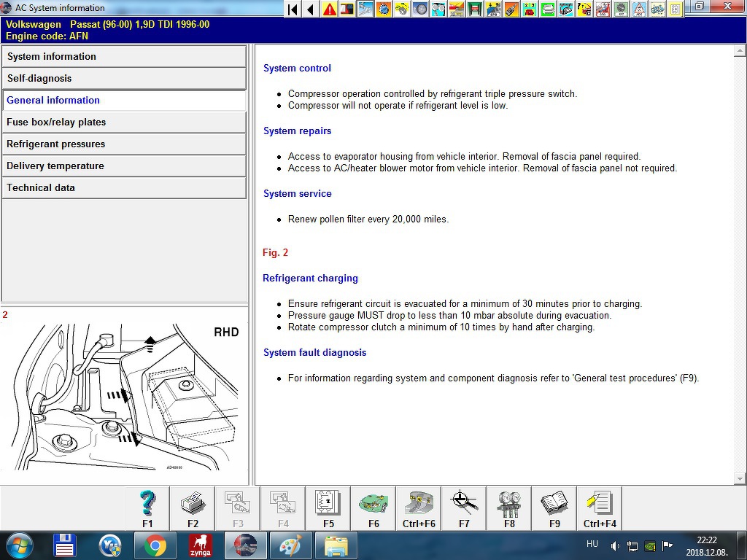Open notes using the Ctrl+F4 button
Image resolution: width=747 pixels, height=560 pixels.
coord(600,508)
